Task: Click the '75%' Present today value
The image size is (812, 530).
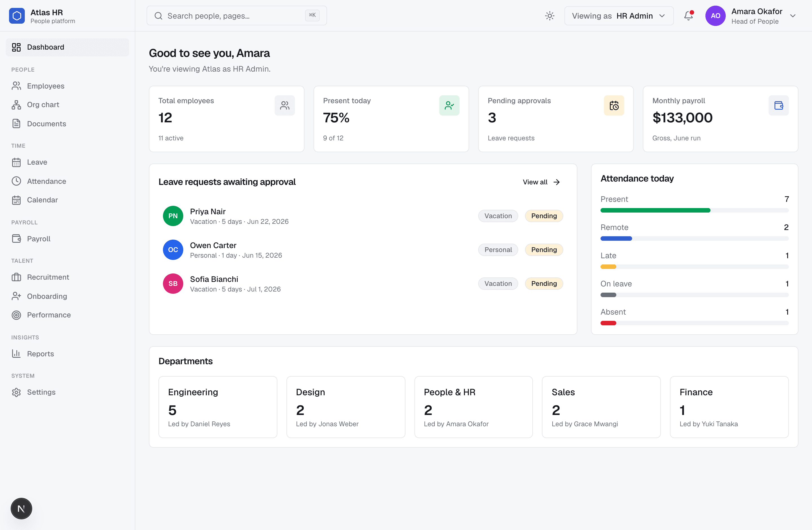Action: 336,118
